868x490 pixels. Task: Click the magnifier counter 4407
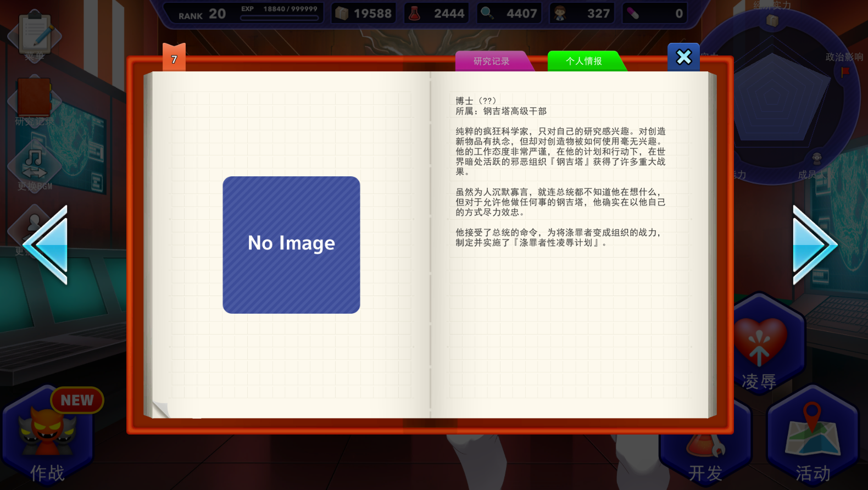[x=510, y=13]
